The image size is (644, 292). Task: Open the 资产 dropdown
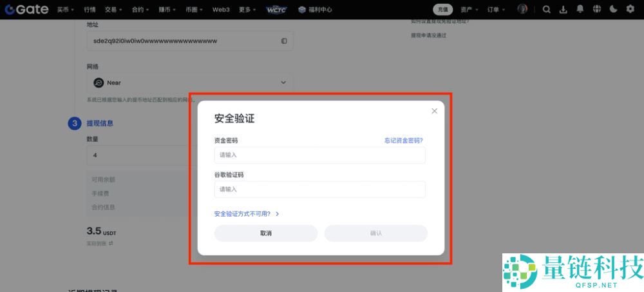[x=469, y=10]
